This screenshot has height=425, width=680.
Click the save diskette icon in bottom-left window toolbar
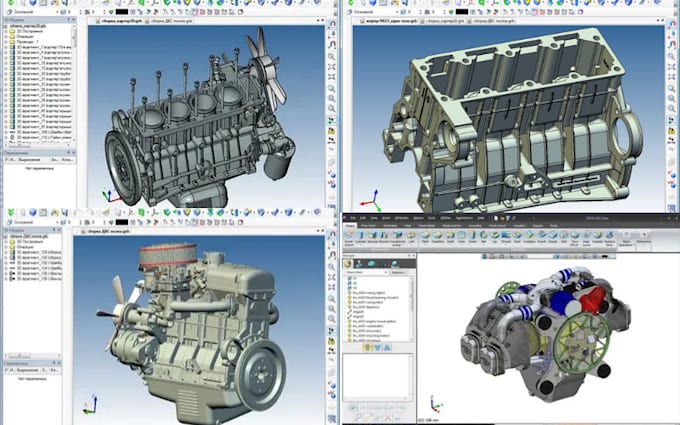click(x=65, y=212)
